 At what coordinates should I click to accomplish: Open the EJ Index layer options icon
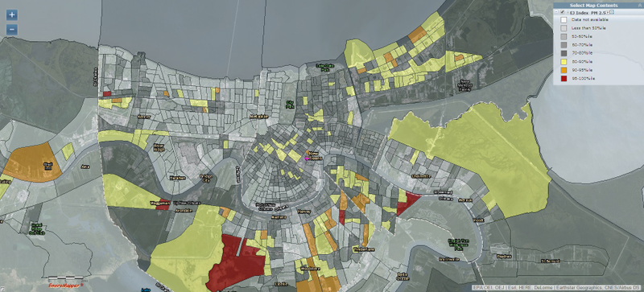coord(612,12)
